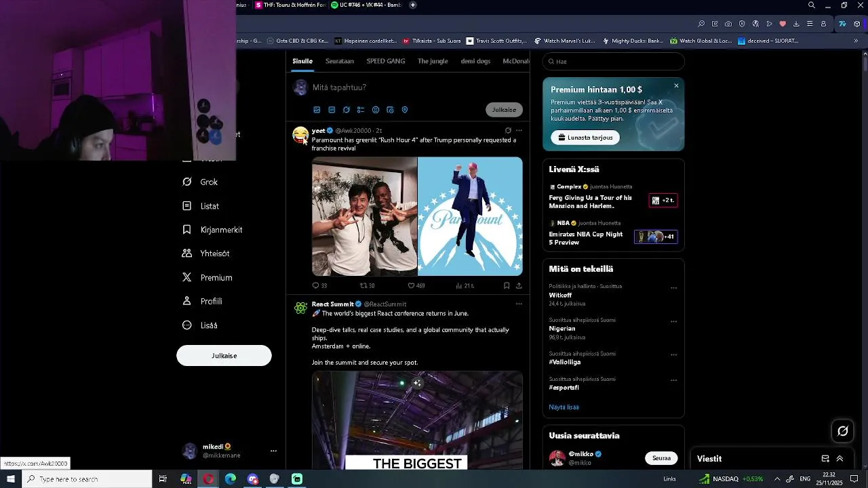Screen dimensions: 868x488
Task: Dismiss the Premium hintaan promo card
Action: [x=676, y=85]
